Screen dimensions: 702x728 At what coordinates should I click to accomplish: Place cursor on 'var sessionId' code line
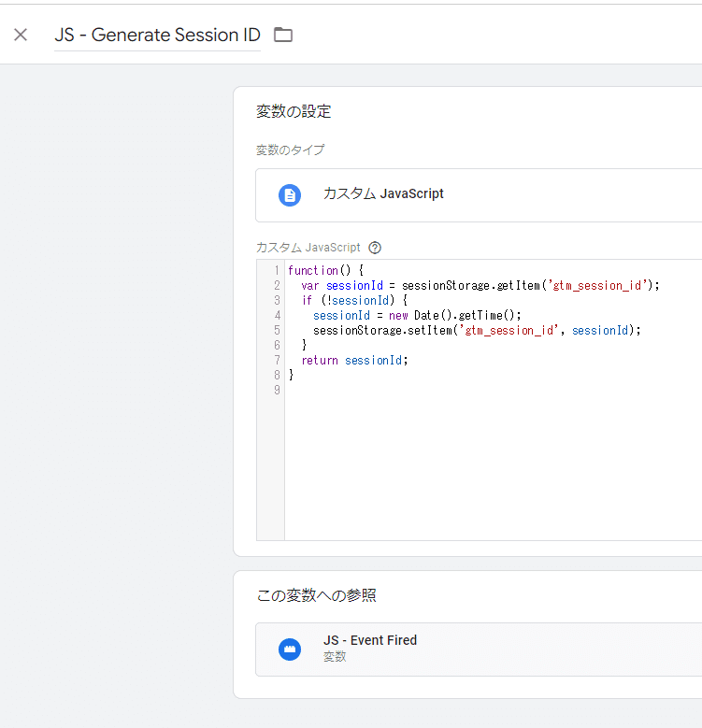point(480,286)
